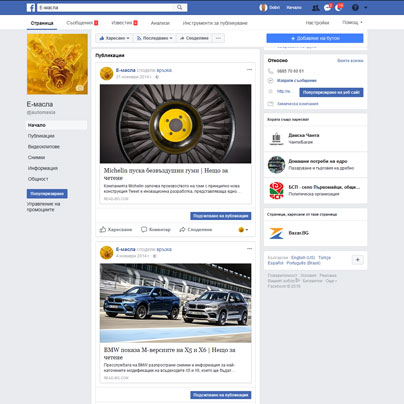404x404 pixels.
Task: Open БСП село Първомайци page logo
Action: point(276,191)
